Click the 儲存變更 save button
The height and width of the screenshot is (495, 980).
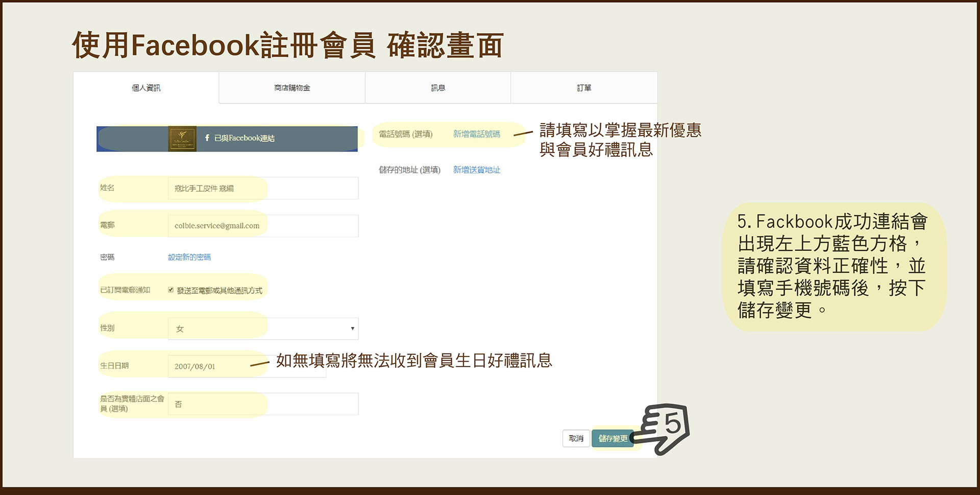[612, 438]
